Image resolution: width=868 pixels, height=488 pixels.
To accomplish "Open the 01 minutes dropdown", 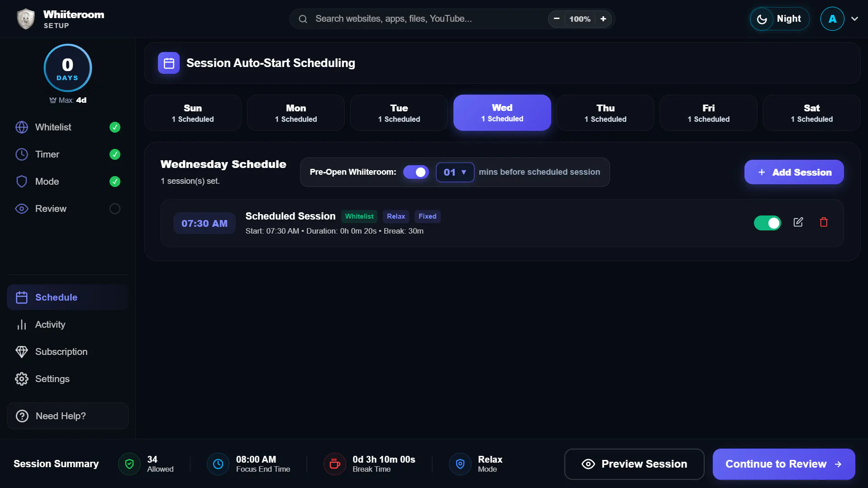I will [x=455, y=172].
